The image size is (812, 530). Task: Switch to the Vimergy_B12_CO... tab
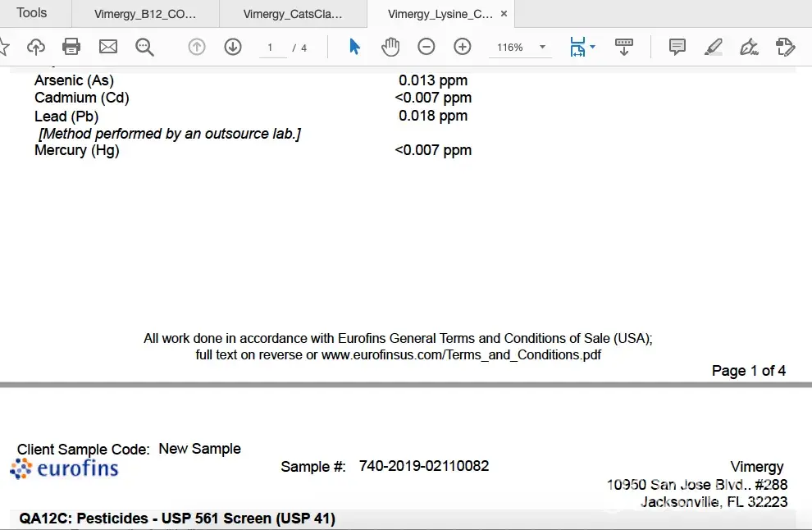[145, 14]
